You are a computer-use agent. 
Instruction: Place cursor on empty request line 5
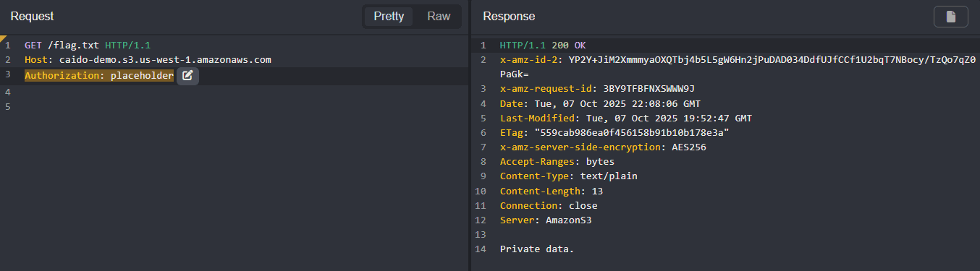246,107
